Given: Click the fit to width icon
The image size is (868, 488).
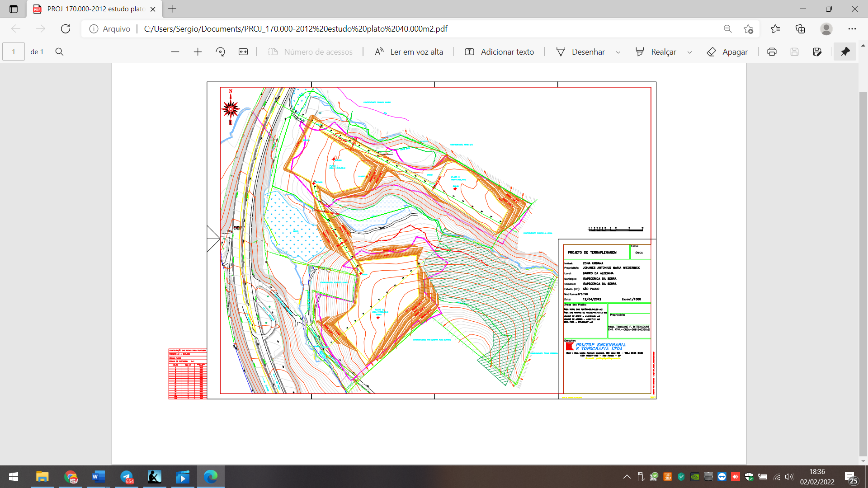Looking at the screenshot, I should (x=243, y=52).
